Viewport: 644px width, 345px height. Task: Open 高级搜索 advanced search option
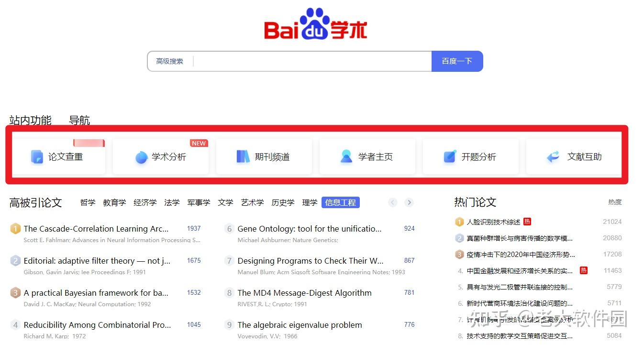pyautogui.click(x=169, y=61)
